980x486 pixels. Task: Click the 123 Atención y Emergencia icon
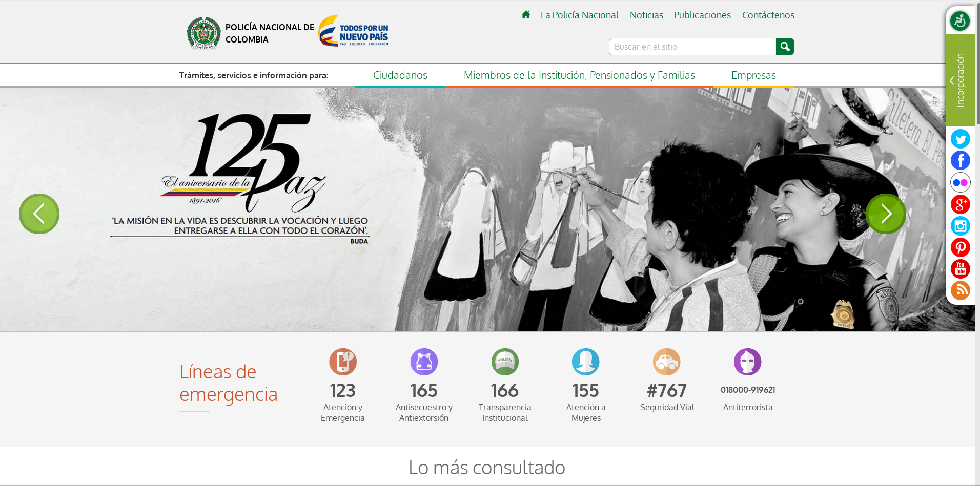[342, 362]
